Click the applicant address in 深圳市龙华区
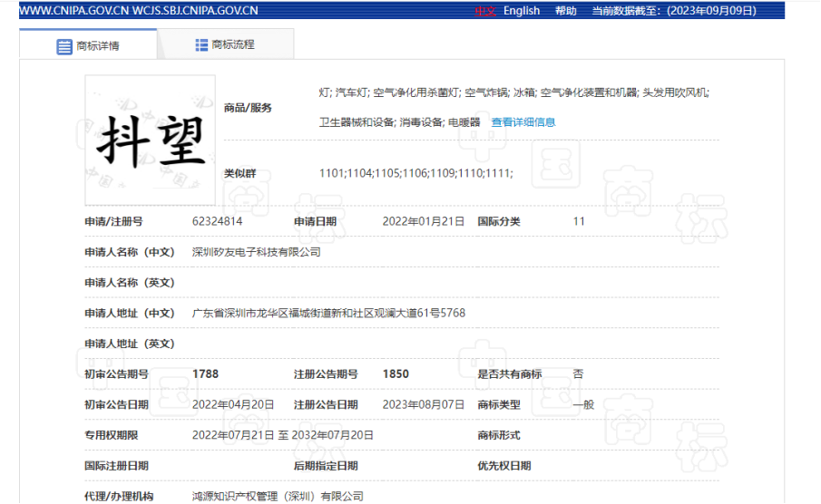The image size is (821, 504). [328, 314]
